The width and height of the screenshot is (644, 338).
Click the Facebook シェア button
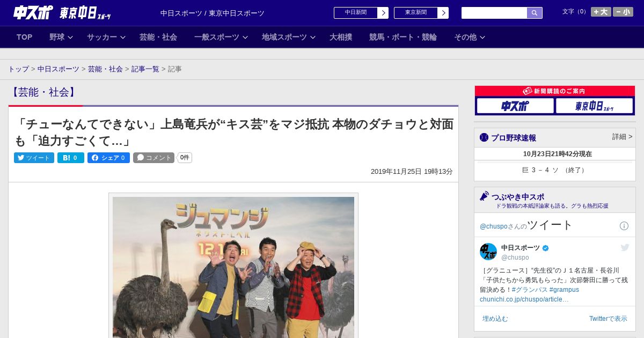[x=108, y=158]
